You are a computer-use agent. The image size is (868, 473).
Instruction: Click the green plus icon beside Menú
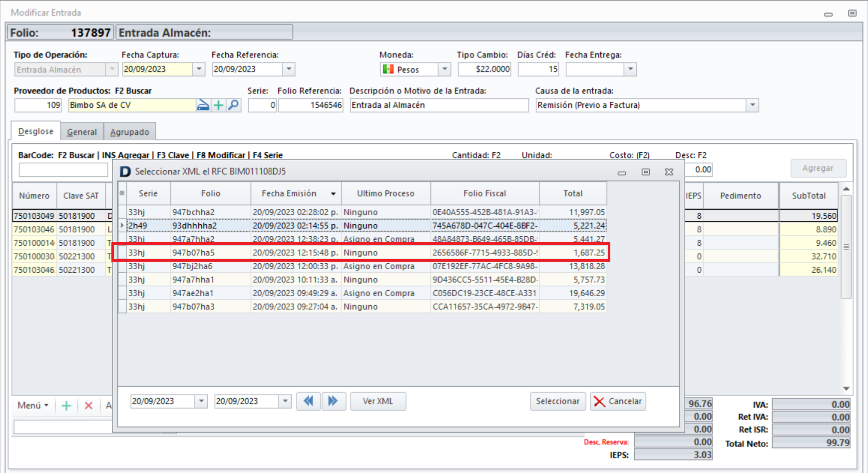coord(66,406)
